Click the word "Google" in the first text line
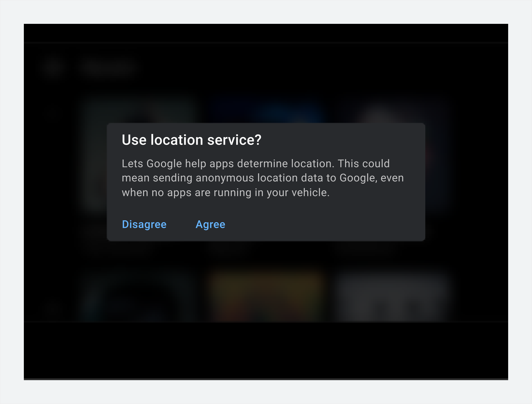 tap(164, 164)
